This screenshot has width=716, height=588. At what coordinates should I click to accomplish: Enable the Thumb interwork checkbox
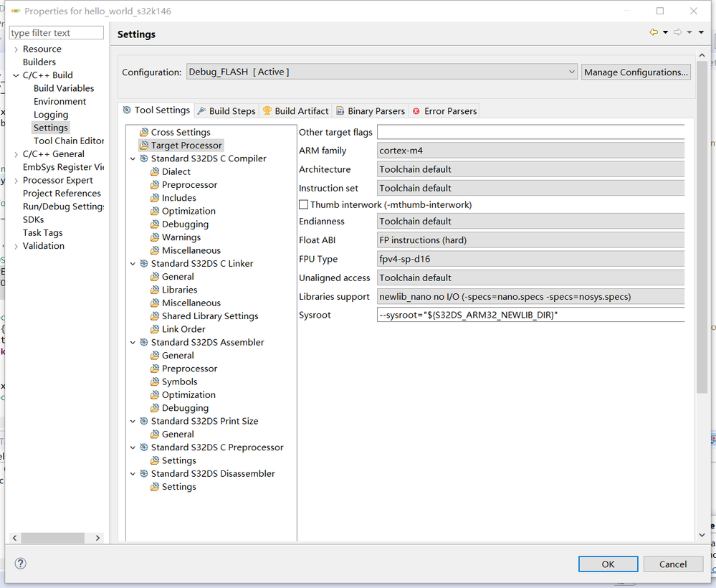coord(304,205)
